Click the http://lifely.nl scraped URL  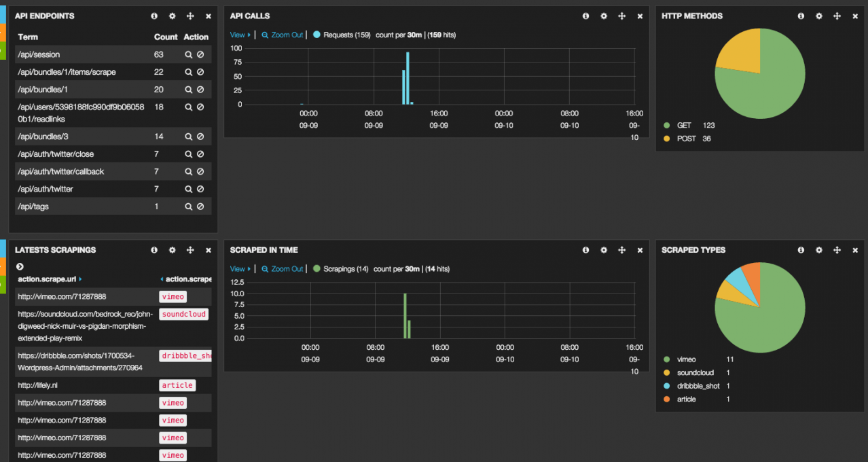tap(38, 385)
